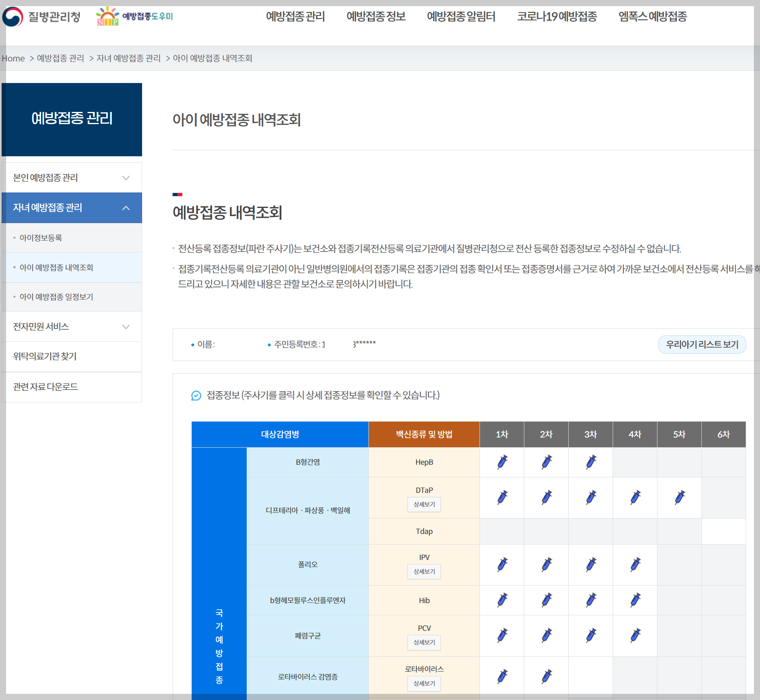
Task: Open PCV 2차 syringe record
Action: pos(547,635)
